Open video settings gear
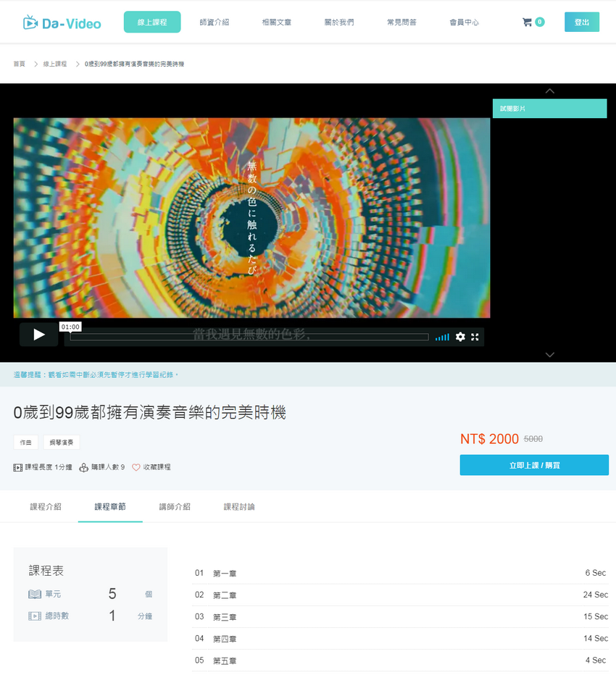This screenshot has width=616, height=675. [460, 337]
